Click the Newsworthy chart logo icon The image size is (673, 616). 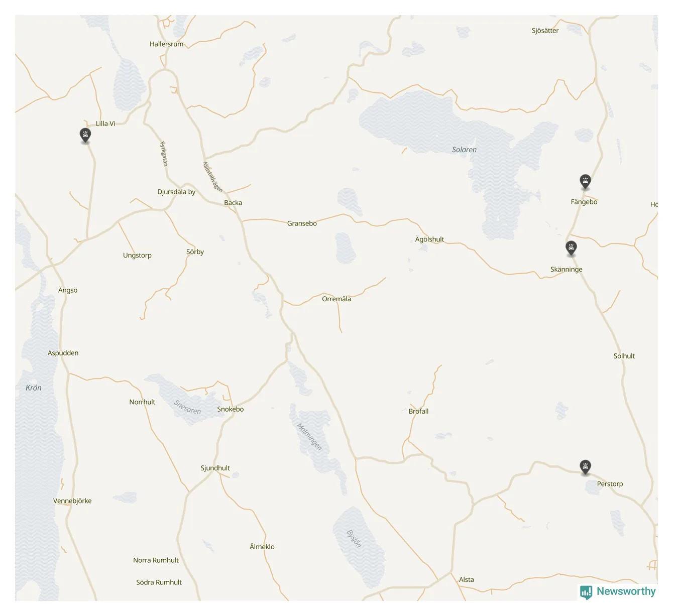[586, 592]
